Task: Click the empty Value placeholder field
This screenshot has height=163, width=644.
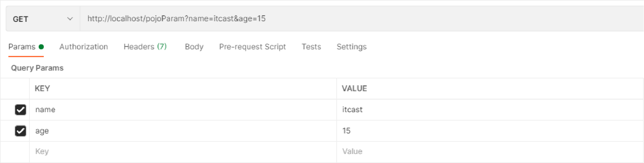Action: [x=490, y=152]
